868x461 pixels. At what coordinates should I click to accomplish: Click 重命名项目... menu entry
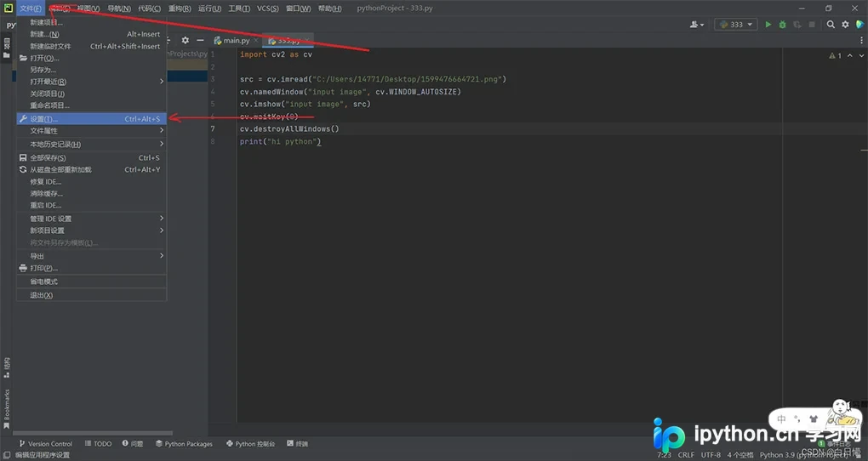pyautogui.click(x=91, y=105)
